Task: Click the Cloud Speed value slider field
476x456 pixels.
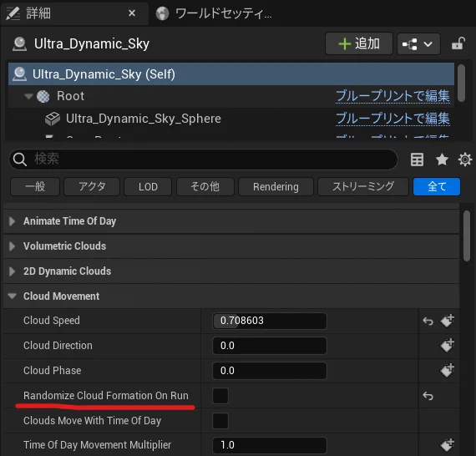Action: tap(270, 321)
